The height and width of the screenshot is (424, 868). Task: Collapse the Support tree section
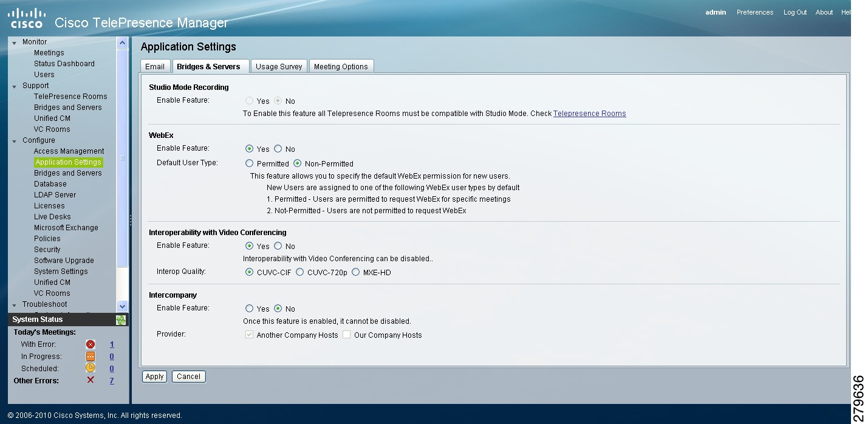[x=15, y=86]
